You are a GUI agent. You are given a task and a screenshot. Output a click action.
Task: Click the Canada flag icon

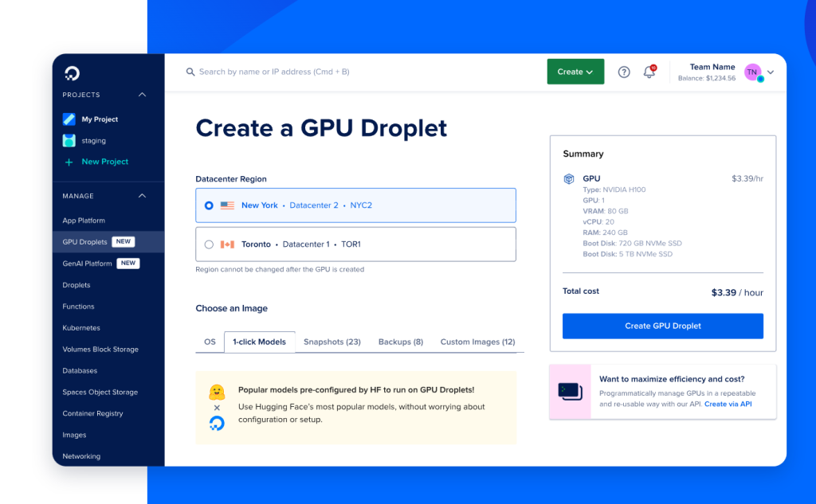point(227,244)
